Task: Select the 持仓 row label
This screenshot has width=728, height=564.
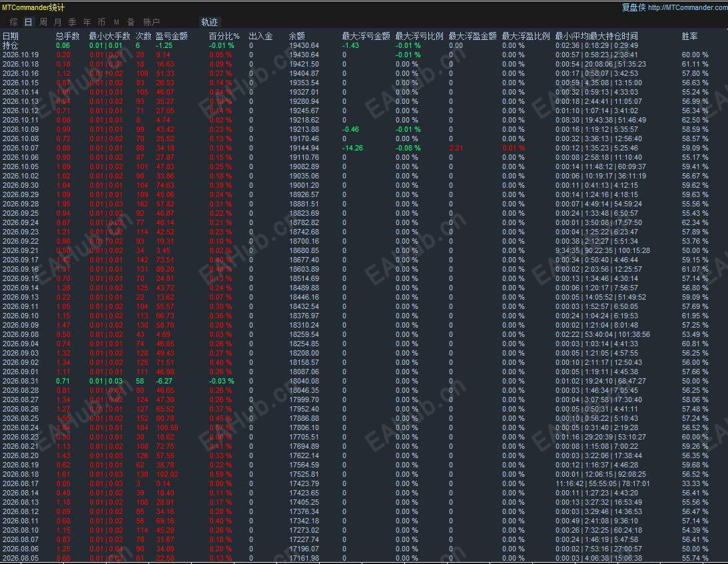Action: pos(11,45)
